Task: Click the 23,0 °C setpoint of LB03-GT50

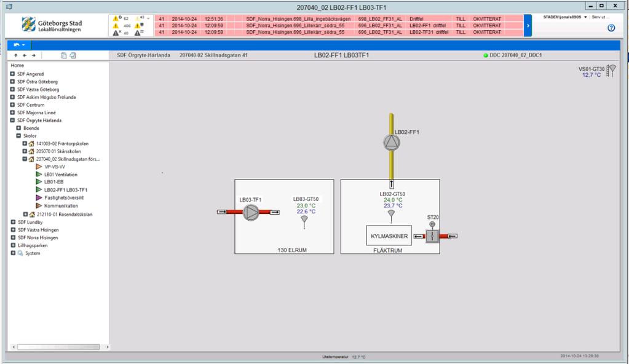Action: (306, 205)
